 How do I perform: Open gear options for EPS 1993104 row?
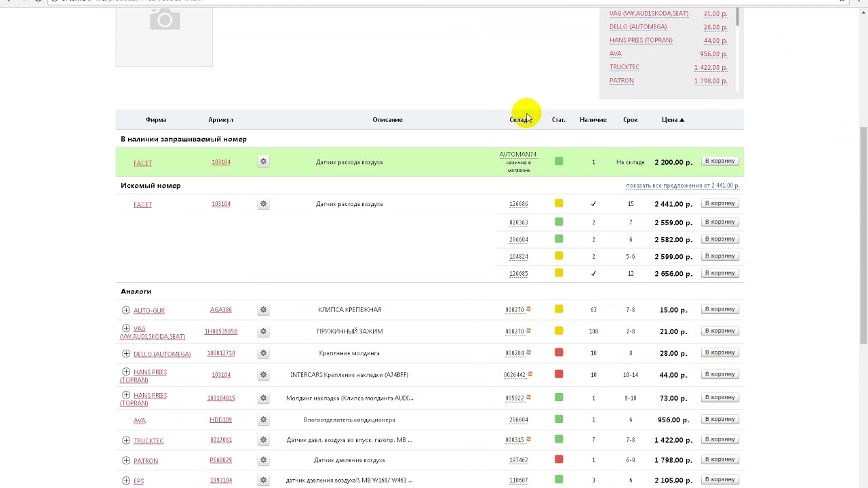pos(263,480)
